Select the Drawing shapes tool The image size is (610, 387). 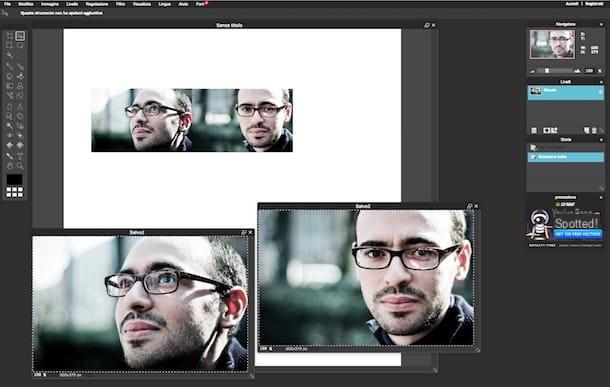[20, 95]
